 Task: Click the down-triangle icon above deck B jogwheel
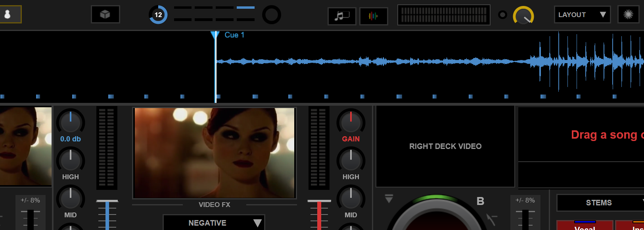click(389, 198)
